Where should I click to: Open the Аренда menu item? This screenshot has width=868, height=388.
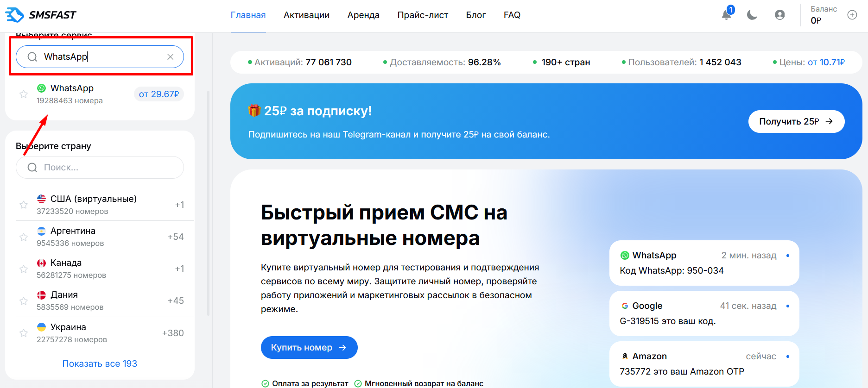click(x=363, y=15)
